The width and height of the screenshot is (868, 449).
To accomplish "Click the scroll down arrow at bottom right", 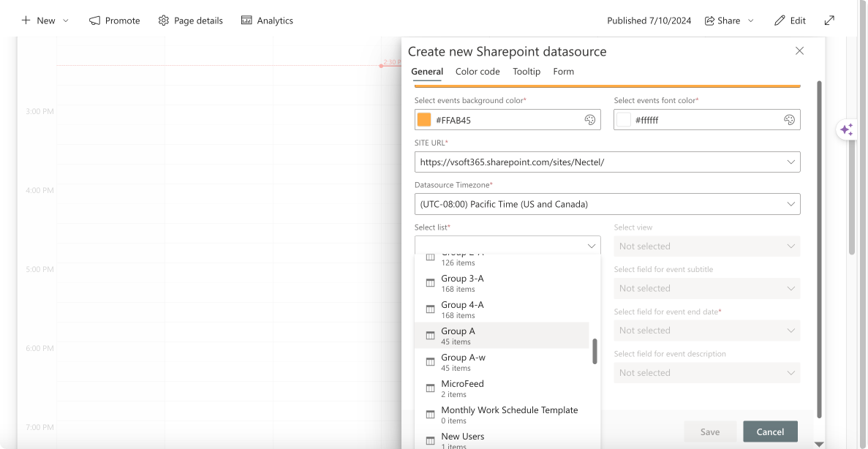I will coord(819,444).
